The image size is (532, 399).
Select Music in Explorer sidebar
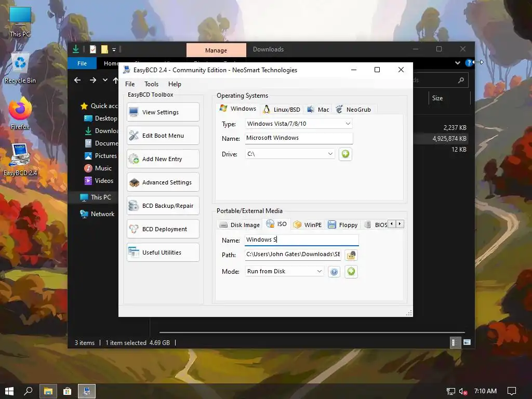(x=98, y=168)
